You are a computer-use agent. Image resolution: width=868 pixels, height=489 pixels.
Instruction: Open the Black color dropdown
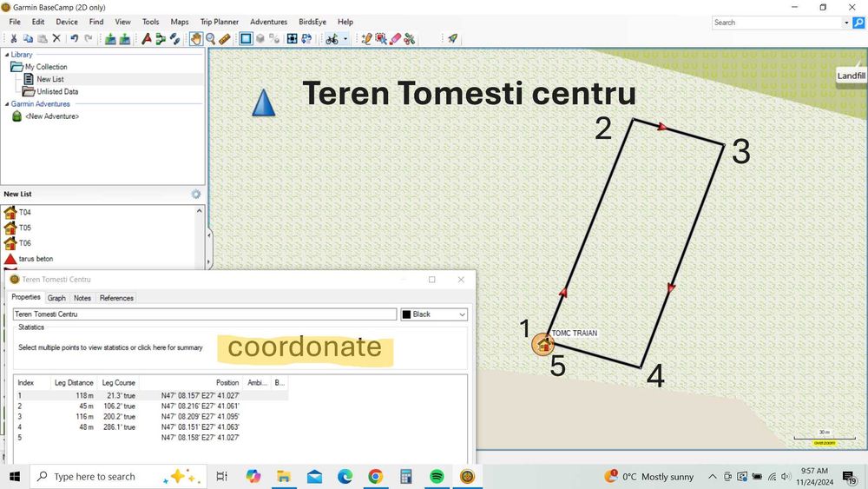[434, 314]
